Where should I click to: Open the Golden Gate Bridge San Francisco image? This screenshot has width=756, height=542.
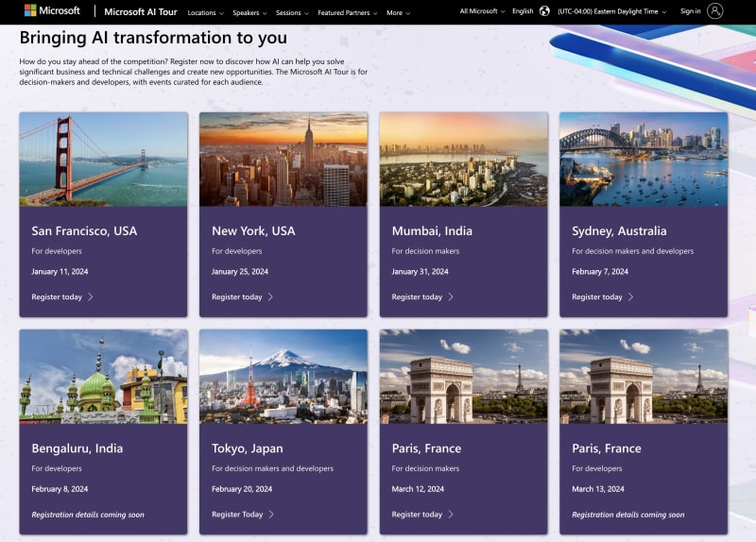coord(103,160)
